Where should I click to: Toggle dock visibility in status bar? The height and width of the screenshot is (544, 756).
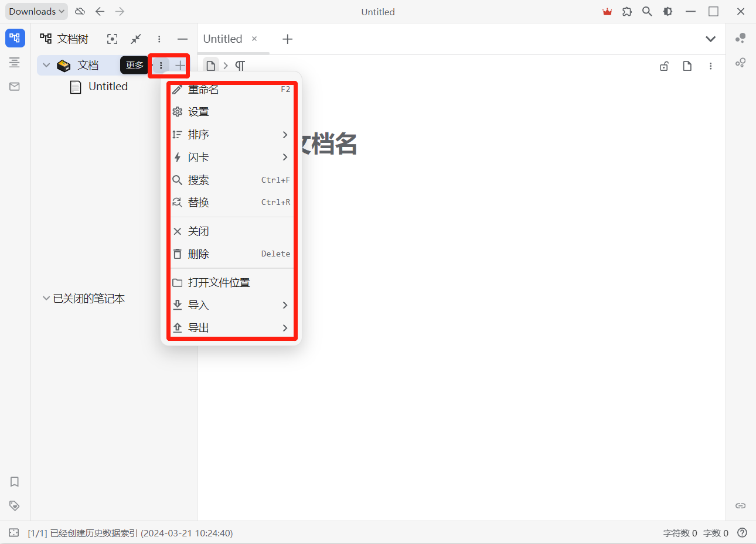(13, 533)
